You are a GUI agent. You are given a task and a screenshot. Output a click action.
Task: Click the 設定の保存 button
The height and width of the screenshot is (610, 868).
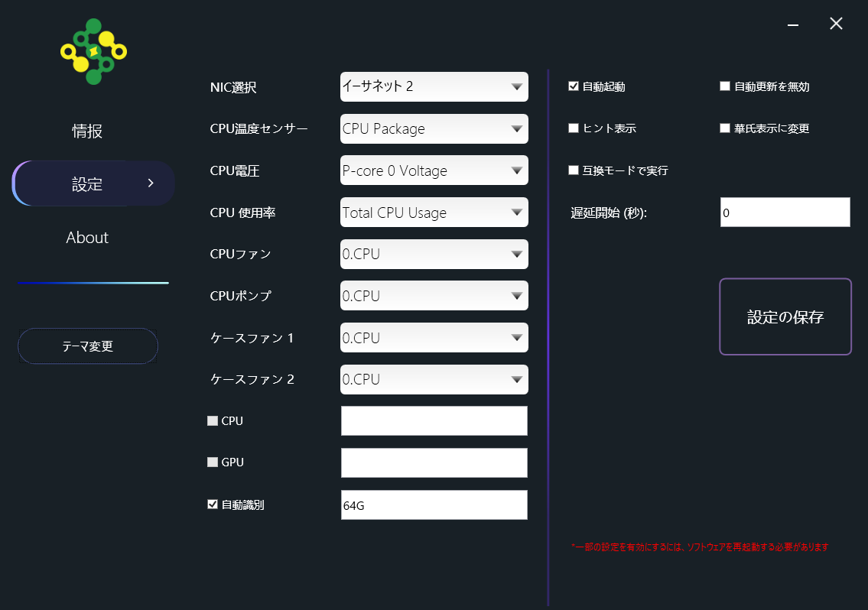(785, 317)
